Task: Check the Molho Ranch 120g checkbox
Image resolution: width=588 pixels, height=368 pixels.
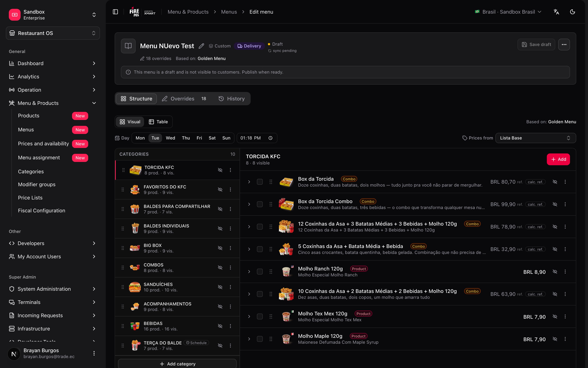Action: (x=260, y=272)
